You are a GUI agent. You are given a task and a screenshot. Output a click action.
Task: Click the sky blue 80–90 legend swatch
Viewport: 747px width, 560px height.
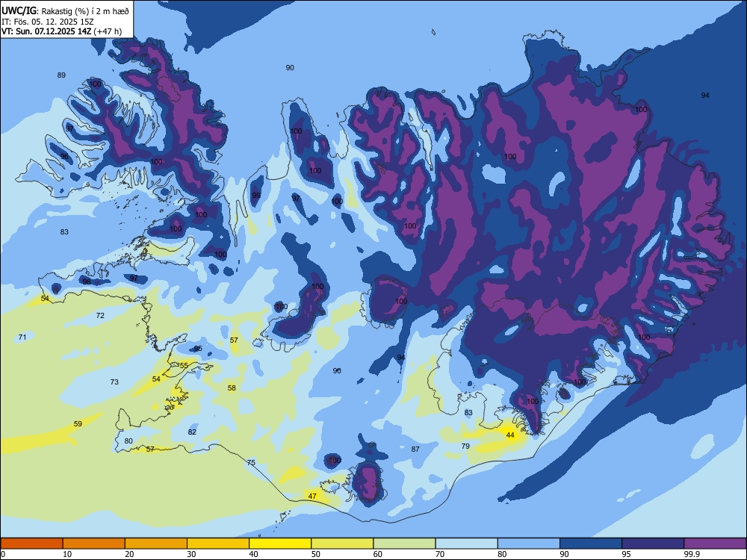pyautogui.click(x=528, y=544)
